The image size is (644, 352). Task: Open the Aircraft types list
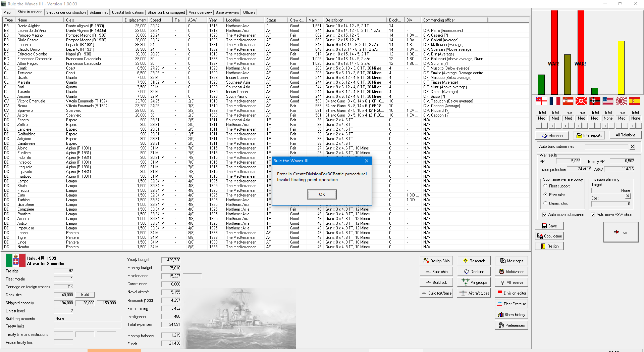pyautogui.click(x=474, y=293)
